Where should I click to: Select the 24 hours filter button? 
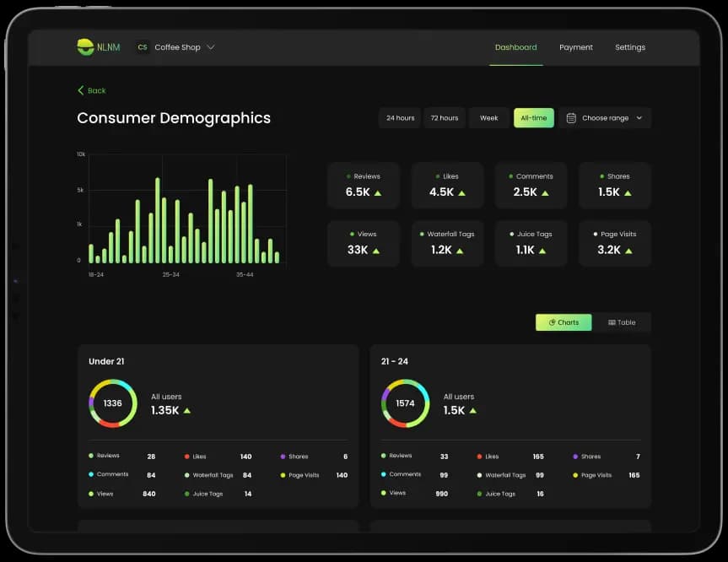[x=400, y=118]
